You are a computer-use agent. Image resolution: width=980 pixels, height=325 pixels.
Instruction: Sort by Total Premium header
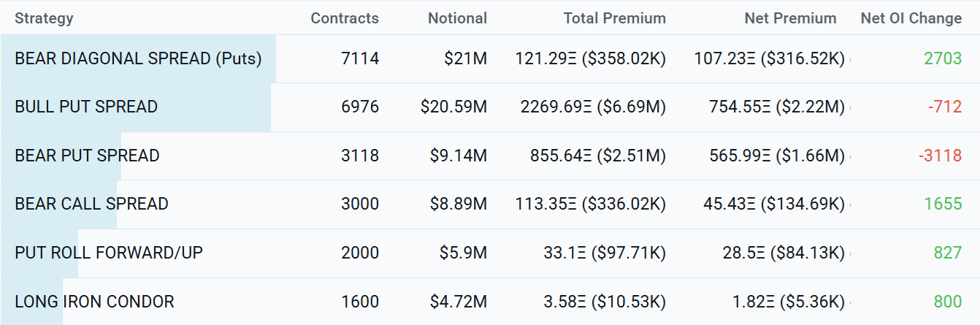coord(614,18)
